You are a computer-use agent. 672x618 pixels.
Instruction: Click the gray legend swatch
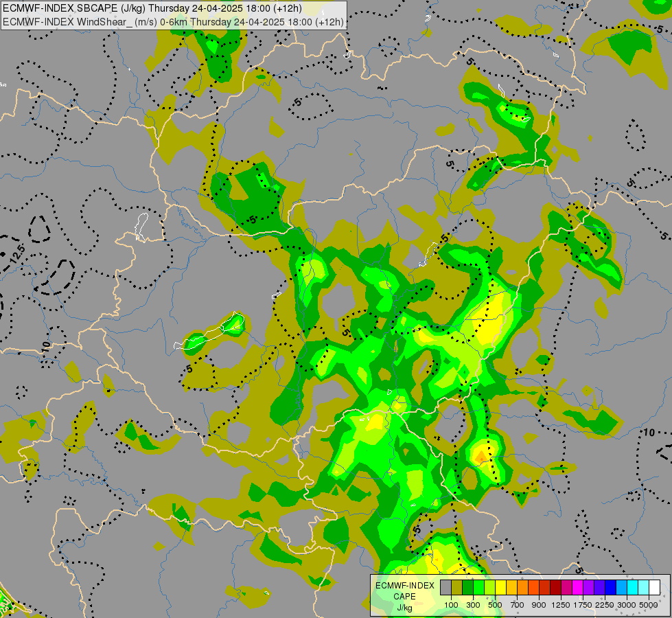pyautogui.click(x=445, y=587)
